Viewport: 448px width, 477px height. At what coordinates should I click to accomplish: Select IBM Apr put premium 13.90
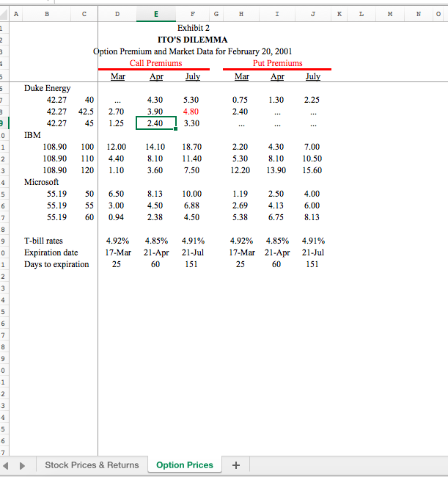click(276, 170)
